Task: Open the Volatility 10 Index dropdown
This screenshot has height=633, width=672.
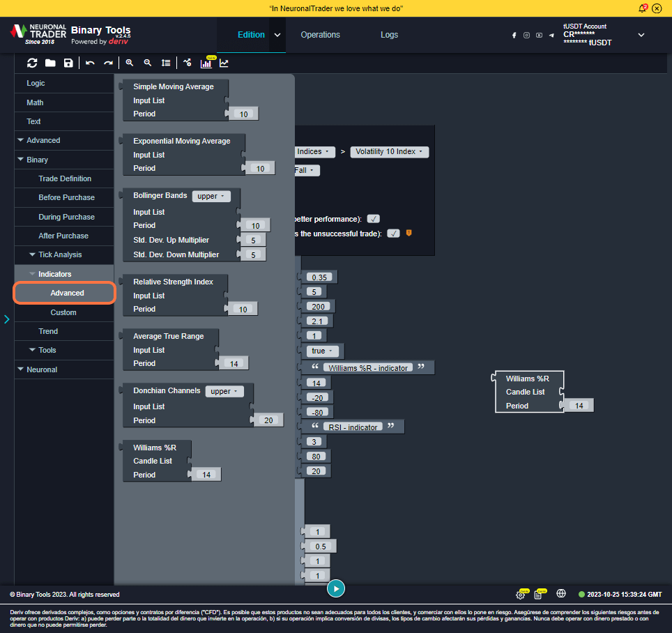Action: point(389,151)
